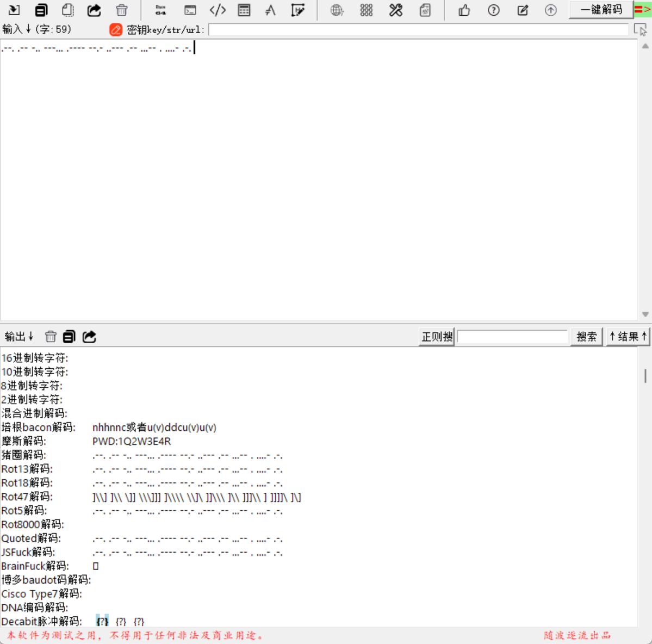Click the share arrow icon in the output bar
The width and height of the screenshot is (652, 644).
click(89, 336)
